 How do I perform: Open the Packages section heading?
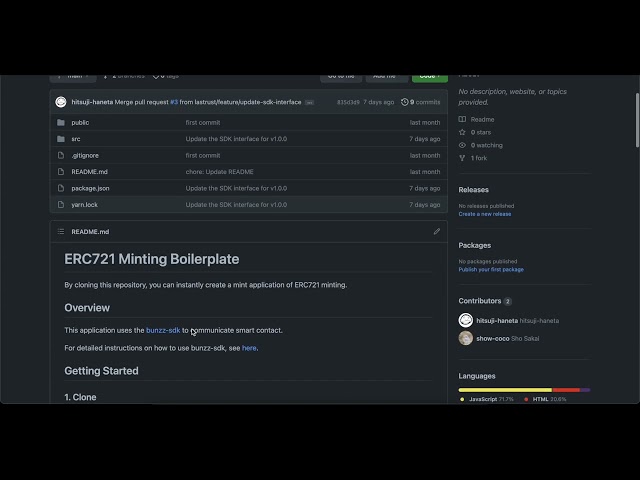click(475, 245)
